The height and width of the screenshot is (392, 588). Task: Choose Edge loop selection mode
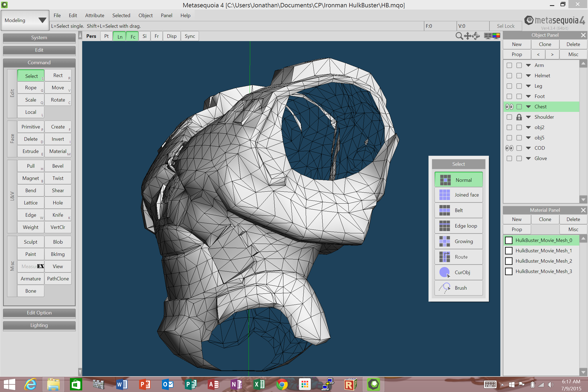pos(459,226)
